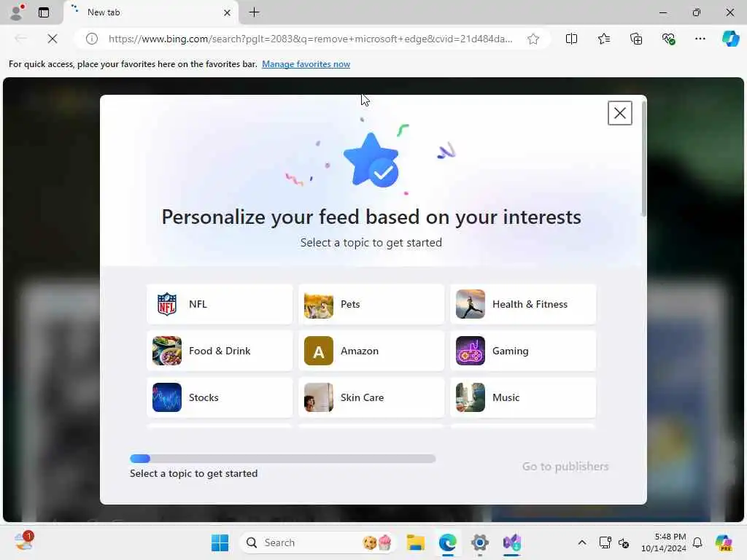The height and width of the screenshot is (560, 747).
Task: View site information icon
Action: point(91,39)
